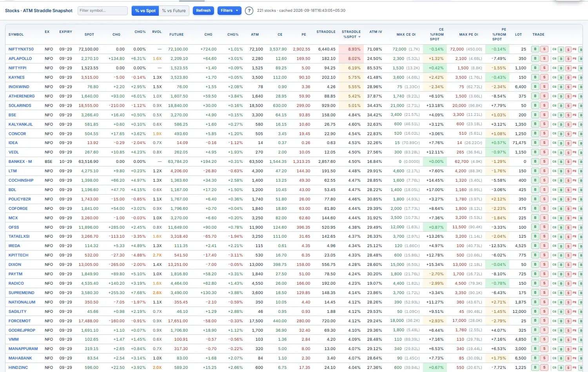Click straddle Sell (S) for GODREJPROP
This screenshot has height=372, width=588.
[544, 330]
